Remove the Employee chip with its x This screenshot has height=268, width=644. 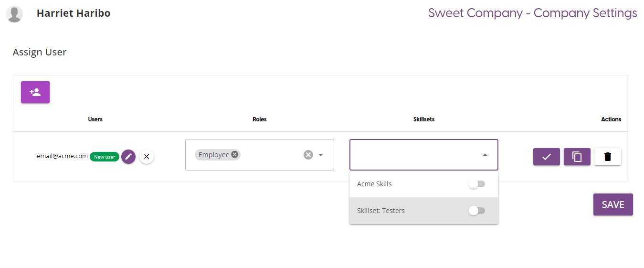(235, 154)
